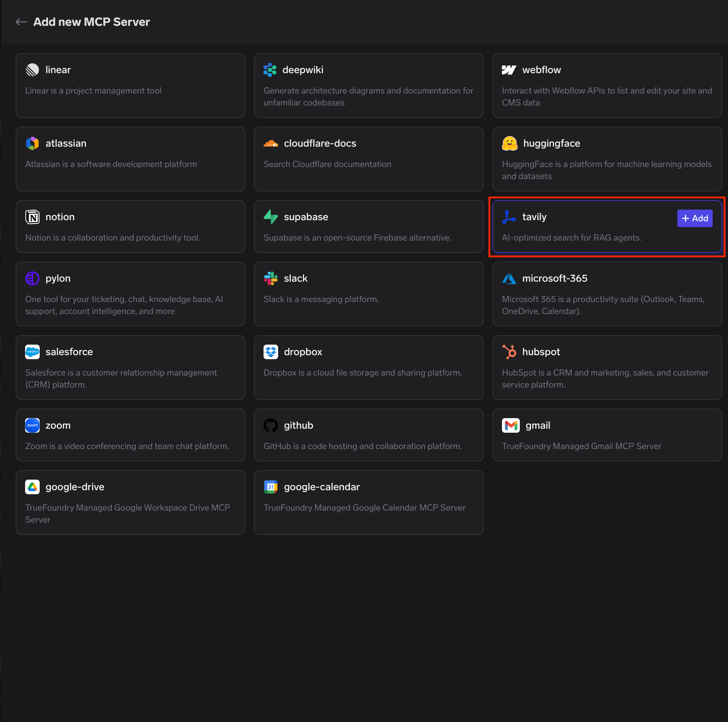Click the deepwiki logo icon

[x=270, y=70]
